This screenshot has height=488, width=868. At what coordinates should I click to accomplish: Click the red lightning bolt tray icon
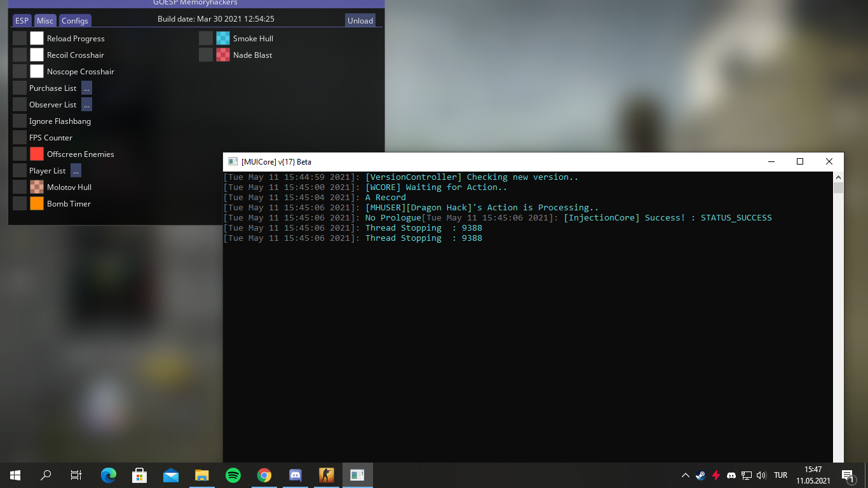716,475
